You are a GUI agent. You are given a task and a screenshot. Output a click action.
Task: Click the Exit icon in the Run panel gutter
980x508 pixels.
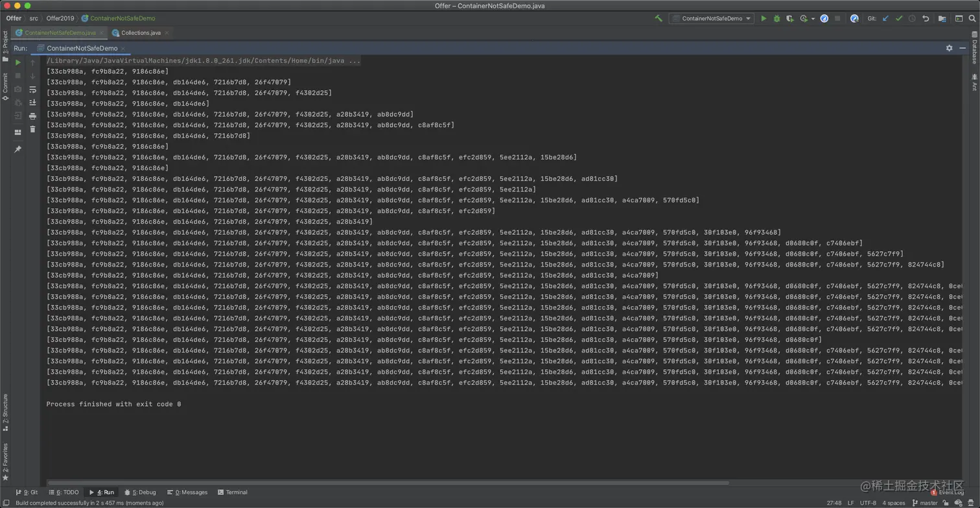[x=18, y=116]
